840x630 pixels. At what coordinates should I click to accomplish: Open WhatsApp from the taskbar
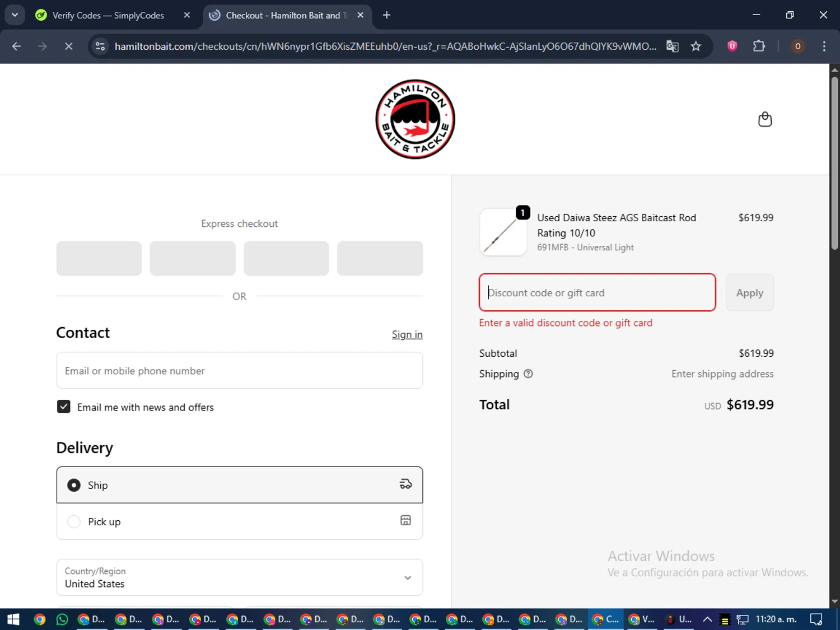tap(62, 619)
